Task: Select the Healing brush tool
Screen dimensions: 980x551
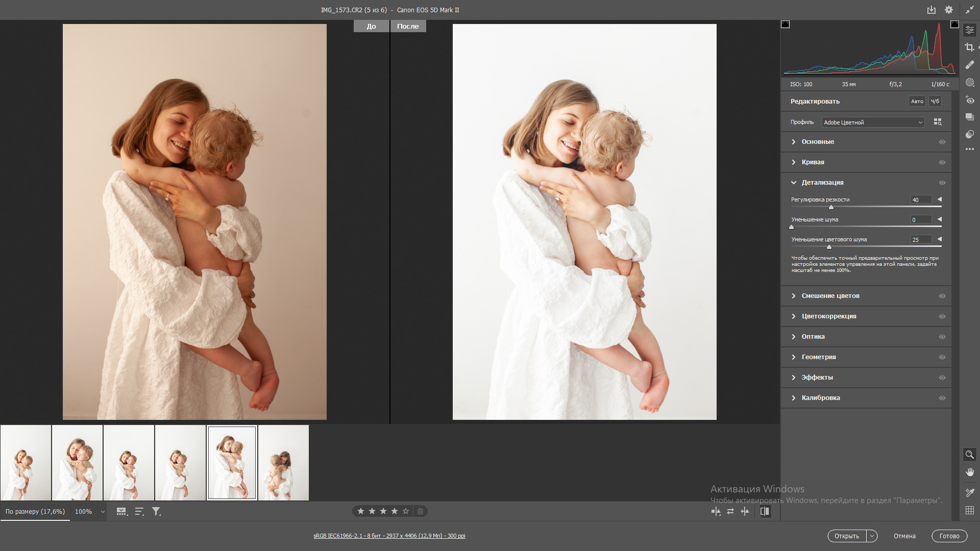Action: point(969,65)
